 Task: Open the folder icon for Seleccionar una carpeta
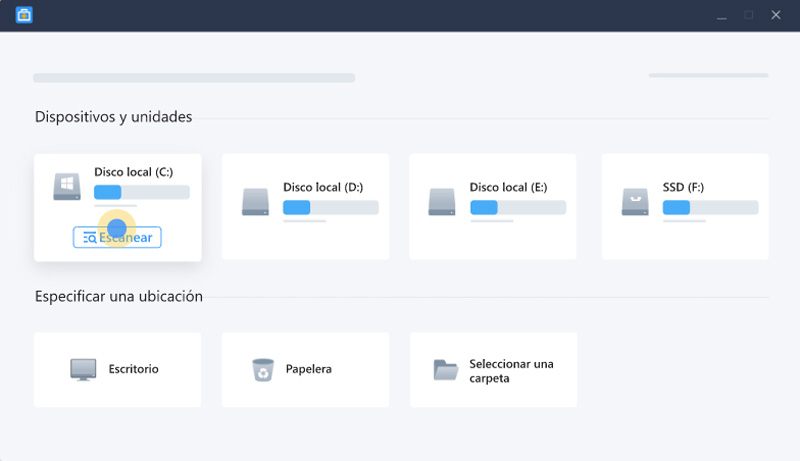(446, 369)
